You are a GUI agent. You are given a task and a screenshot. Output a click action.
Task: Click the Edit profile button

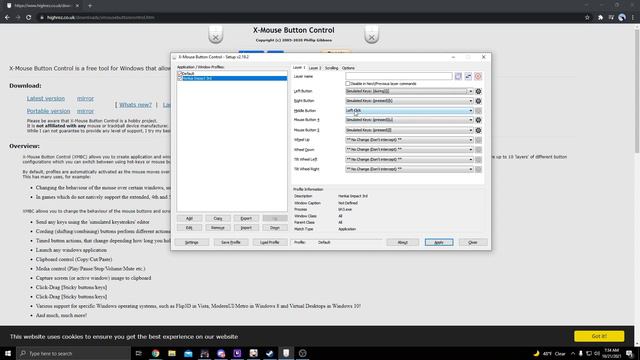click(189, 228)
